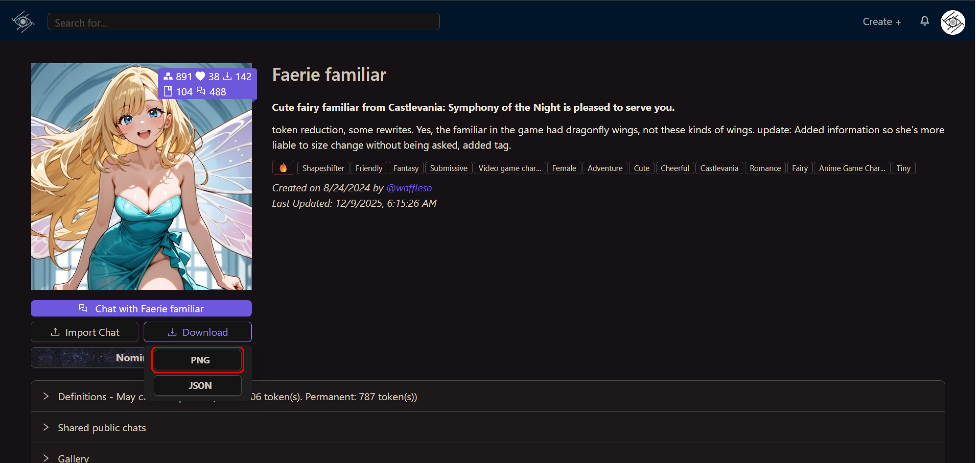
Task: Open the user profile avatar
Action: pos(952,22)
